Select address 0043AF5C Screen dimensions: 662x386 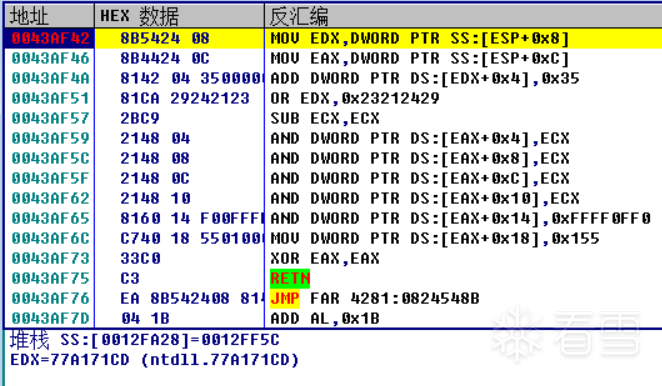click(x=50, y=158)
